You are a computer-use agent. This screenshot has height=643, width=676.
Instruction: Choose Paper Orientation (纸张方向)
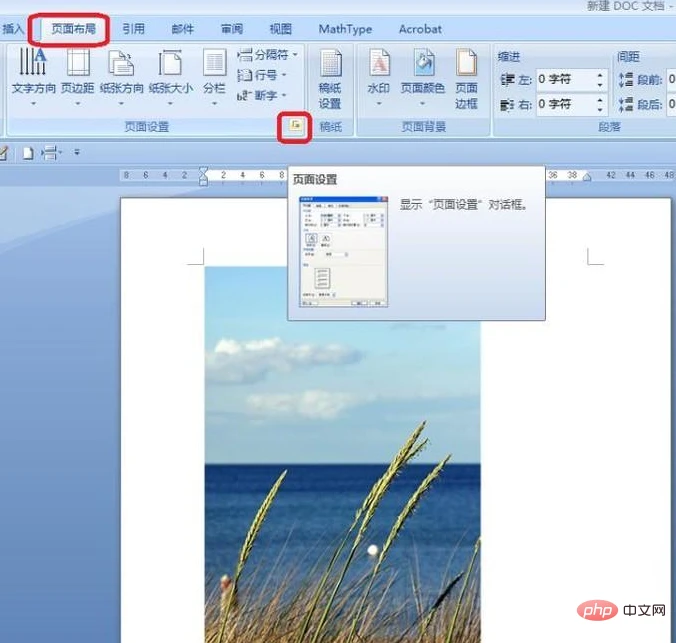click(x=121, y=77)
